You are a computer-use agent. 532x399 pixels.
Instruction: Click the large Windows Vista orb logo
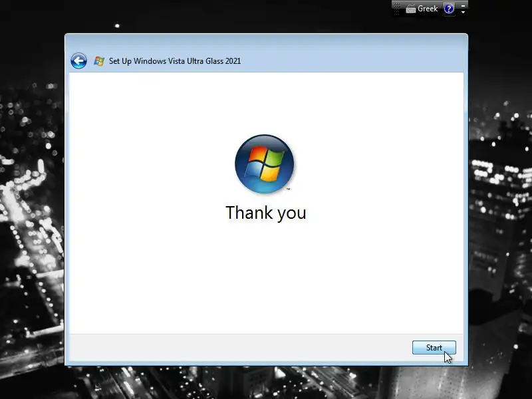tap(264, 164)
